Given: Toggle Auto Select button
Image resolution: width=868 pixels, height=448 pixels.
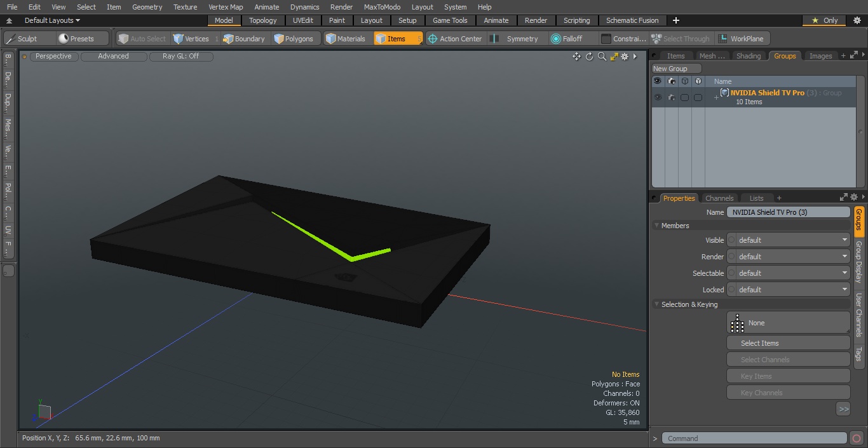Looking at the screenshot, I should click(142, 39).
